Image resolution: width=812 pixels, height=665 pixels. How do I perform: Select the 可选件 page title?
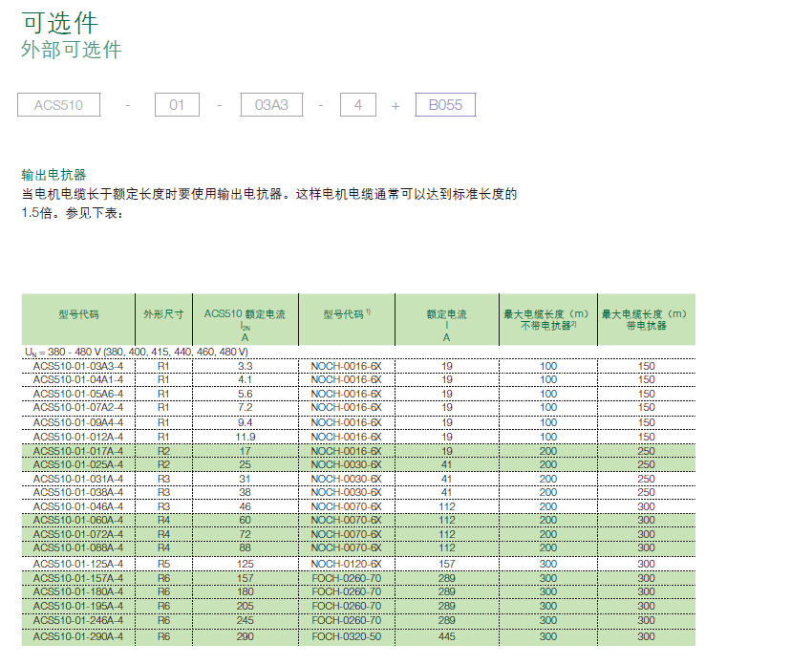[x=59, y=23]
